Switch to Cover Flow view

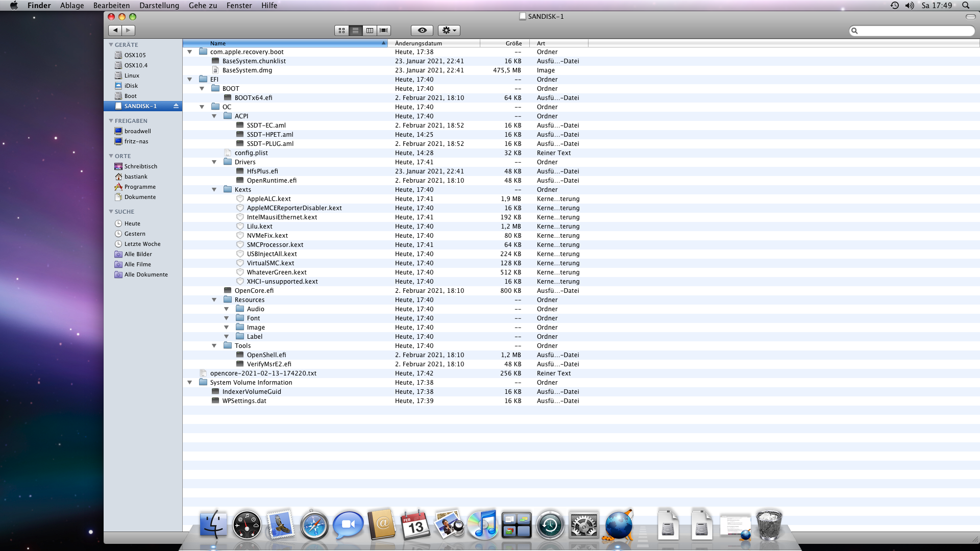pos(384,31)
